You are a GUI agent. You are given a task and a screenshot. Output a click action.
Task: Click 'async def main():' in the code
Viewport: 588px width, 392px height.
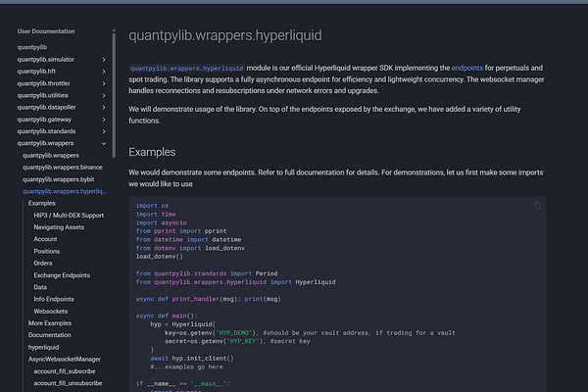pos(167,316)
